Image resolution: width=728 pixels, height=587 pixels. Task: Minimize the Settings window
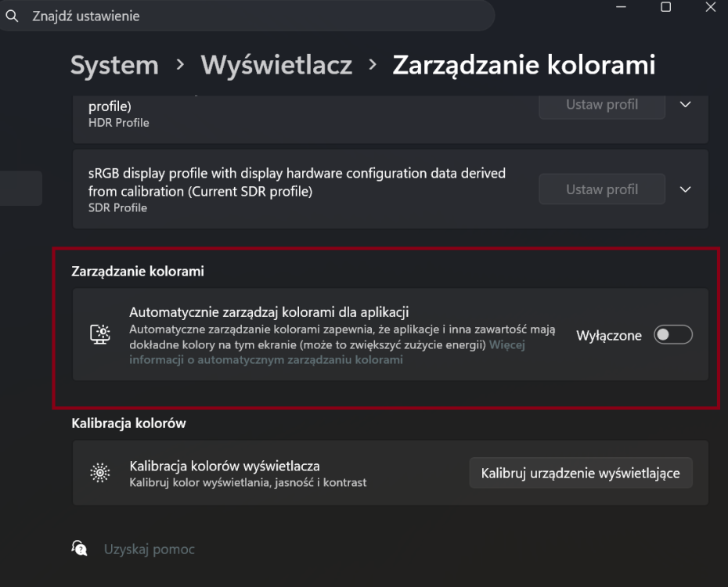point(622,7)
